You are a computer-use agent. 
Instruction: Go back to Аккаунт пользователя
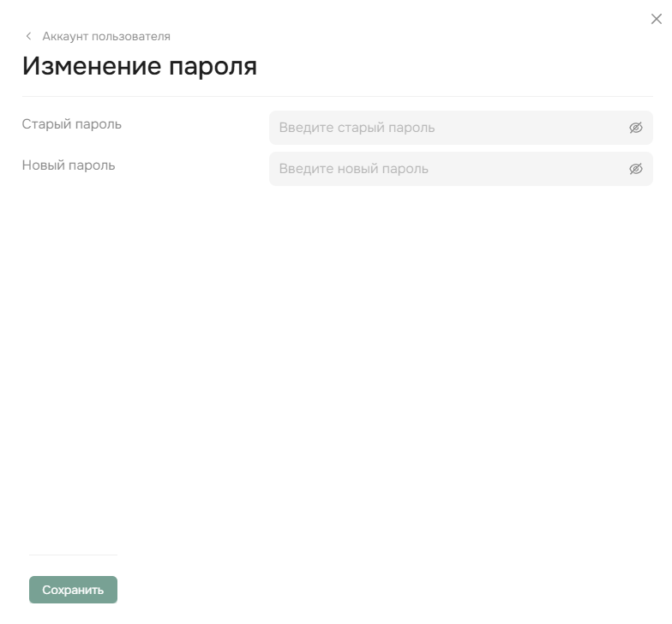tap(105, 36)
